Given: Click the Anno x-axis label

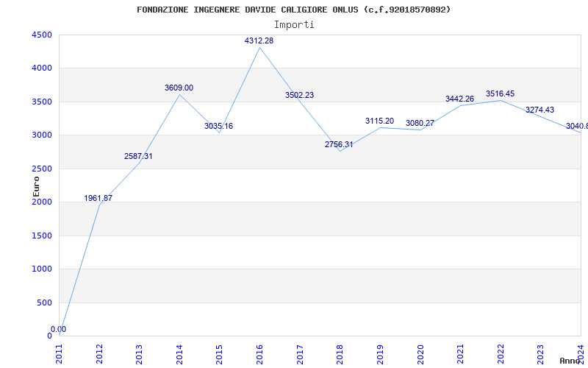Looking at the screenshot, I should tap(570, 361).
